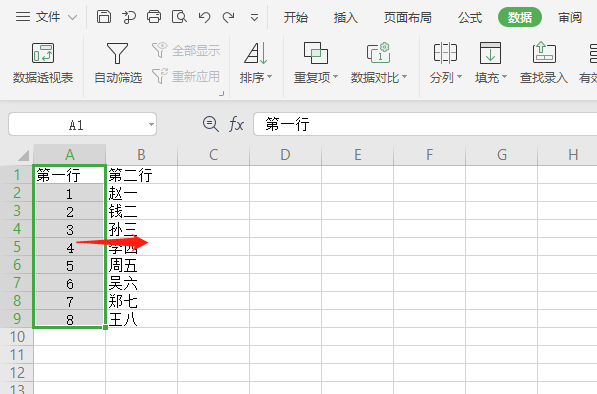597x394 pixels.
Task: Select column B header
Action: (x=141, y=155)
